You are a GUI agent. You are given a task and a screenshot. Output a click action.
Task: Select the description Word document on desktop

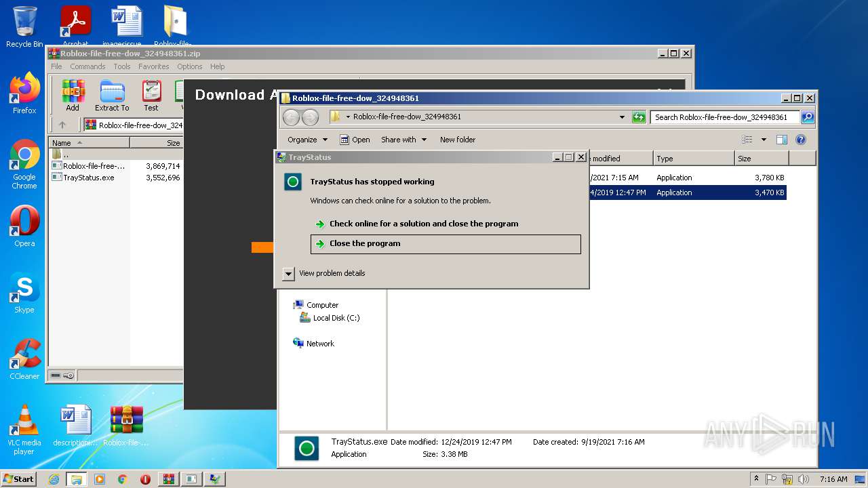[75, 426]
